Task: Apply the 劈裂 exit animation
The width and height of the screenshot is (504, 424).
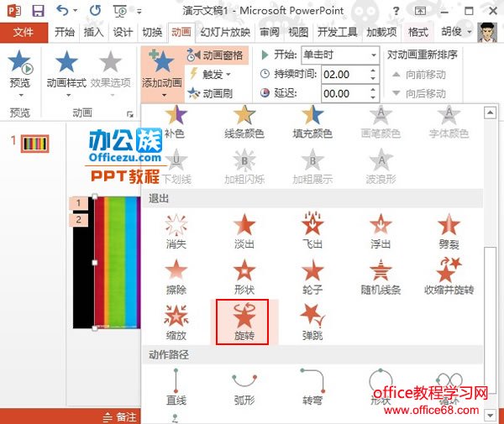Action: pyautogui.click(x=449, y=231)
